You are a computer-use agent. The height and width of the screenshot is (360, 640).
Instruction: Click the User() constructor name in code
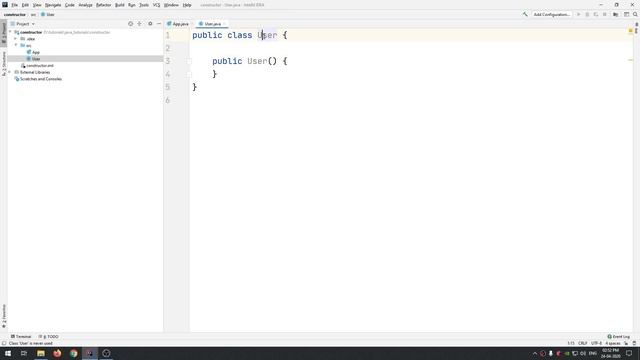coord(257,61)
